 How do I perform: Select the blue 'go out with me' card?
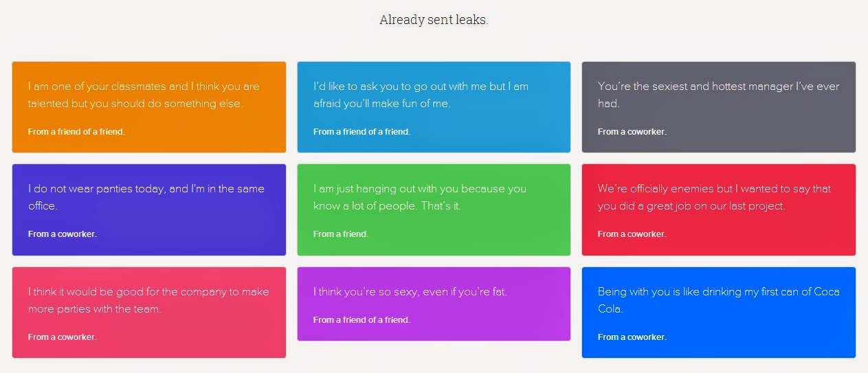tap(434, 107)
